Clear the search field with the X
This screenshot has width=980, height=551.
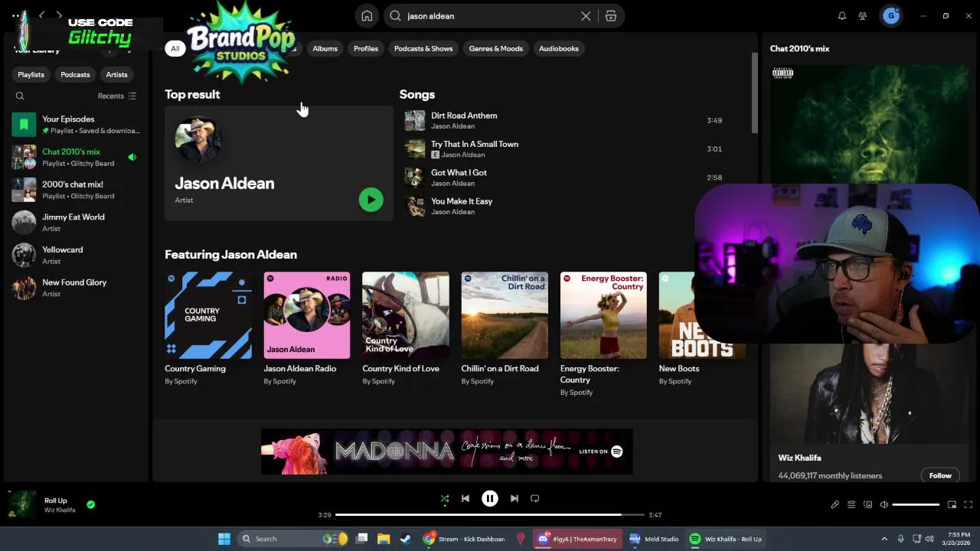(586, 16)
